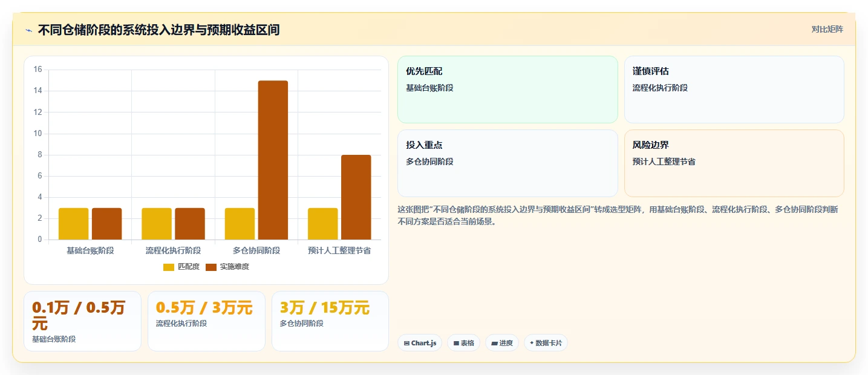Click the 表格 tag chip
The width and height of the screenshot is (868, 375).
coord(464,343)
